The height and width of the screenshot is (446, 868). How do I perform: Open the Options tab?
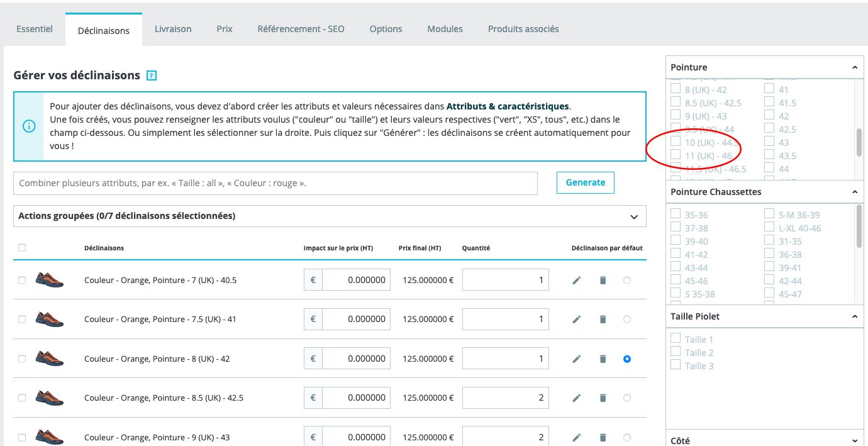[x=386, y=29]
